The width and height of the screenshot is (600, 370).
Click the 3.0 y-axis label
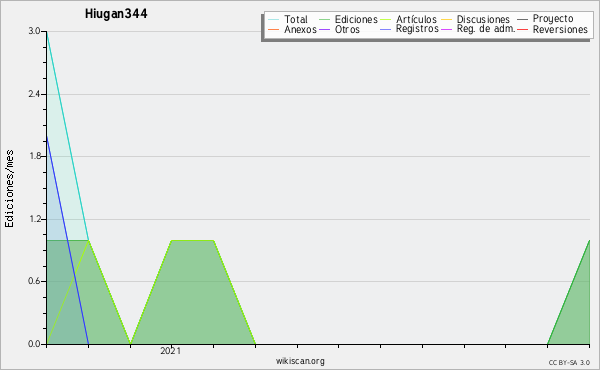[x=34, y=31]
